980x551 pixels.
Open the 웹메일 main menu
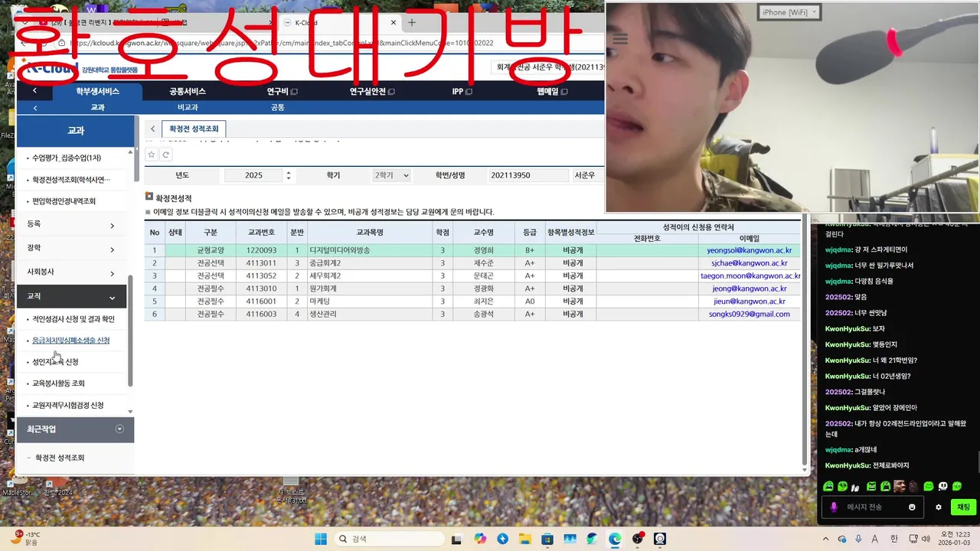coord(552,91)
